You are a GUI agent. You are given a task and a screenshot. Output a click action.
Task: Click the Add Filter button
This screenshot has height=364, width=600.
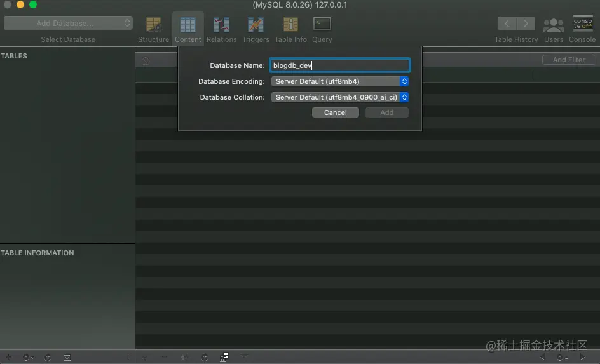[569, 60]
